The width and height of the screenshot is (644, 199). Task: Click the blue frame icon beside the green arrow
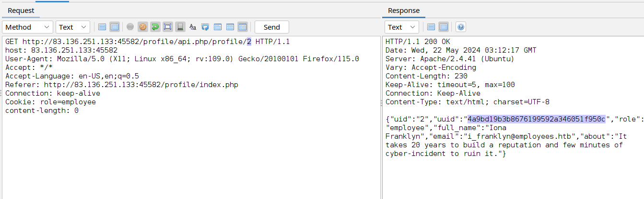(x=168, y=27)
